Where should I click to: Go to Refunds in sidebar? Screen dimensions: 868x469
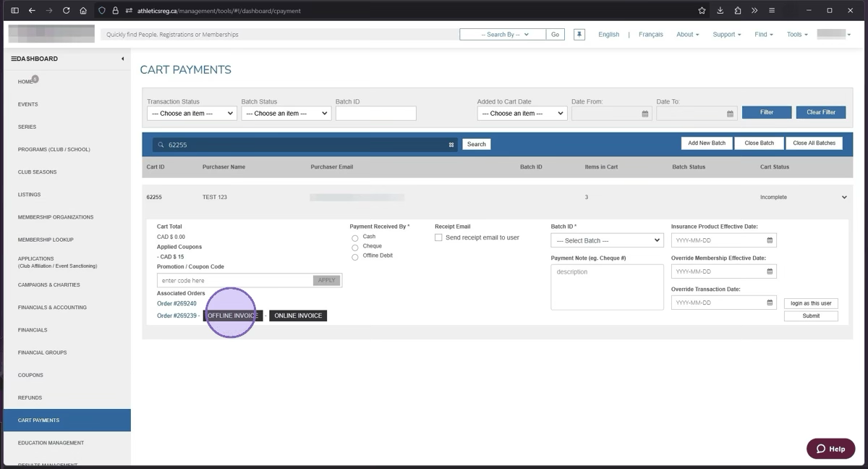pyautogui.click(x=30, y=397)
